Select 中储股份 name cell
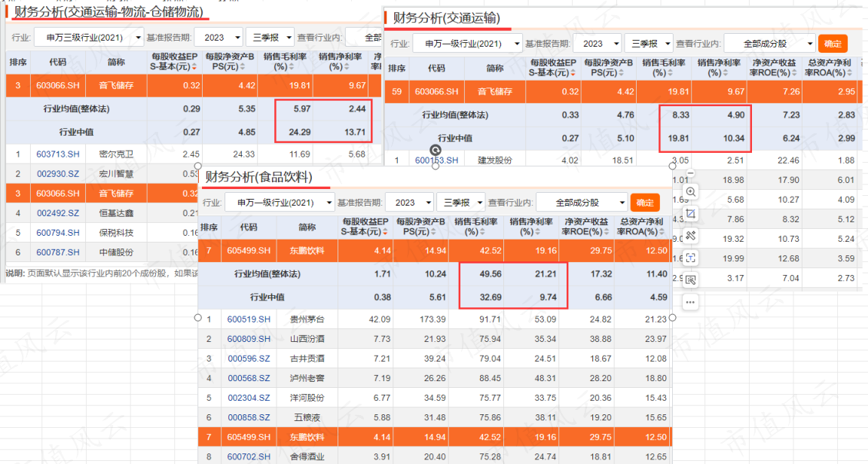The height and width of the screenshot is (464, 868). pyautogui.click(x=116, y=252)
